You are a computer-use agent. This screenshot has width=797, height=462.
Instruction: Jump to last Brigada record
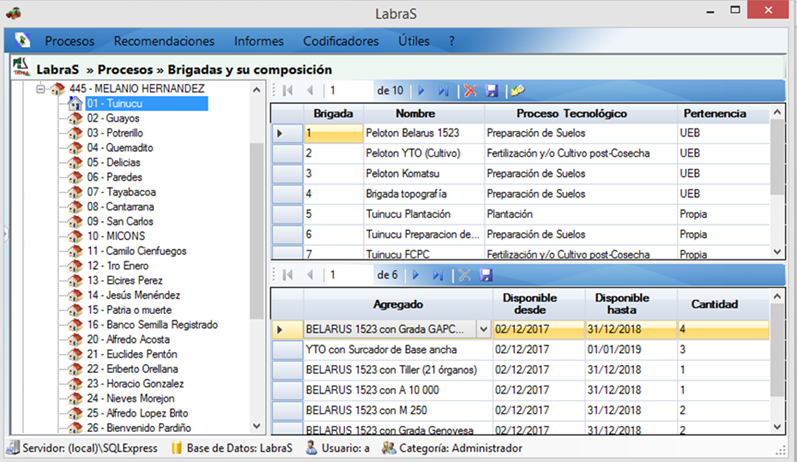click(x=443, y=90)
